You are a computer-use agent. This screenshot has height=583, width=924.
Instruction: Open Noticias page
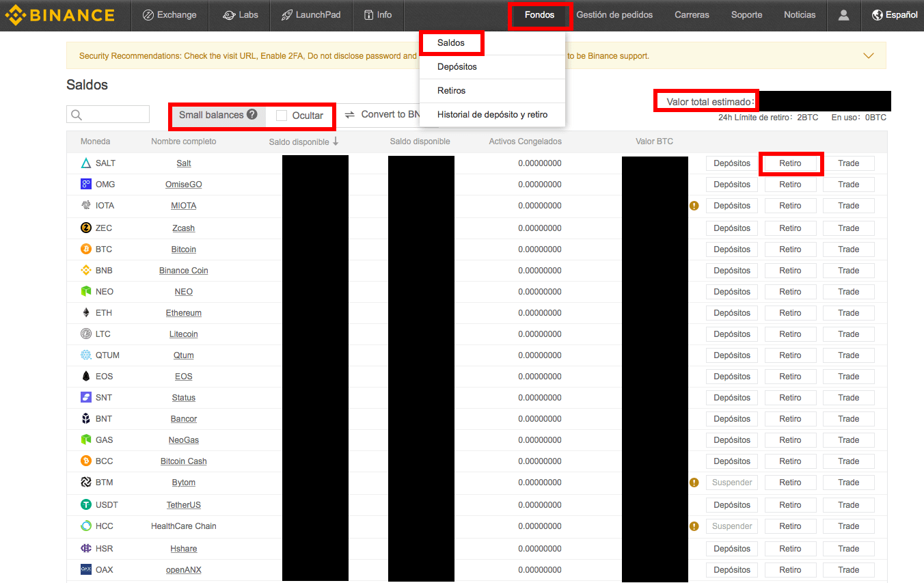pyautogui.click(x=800, y=15)
